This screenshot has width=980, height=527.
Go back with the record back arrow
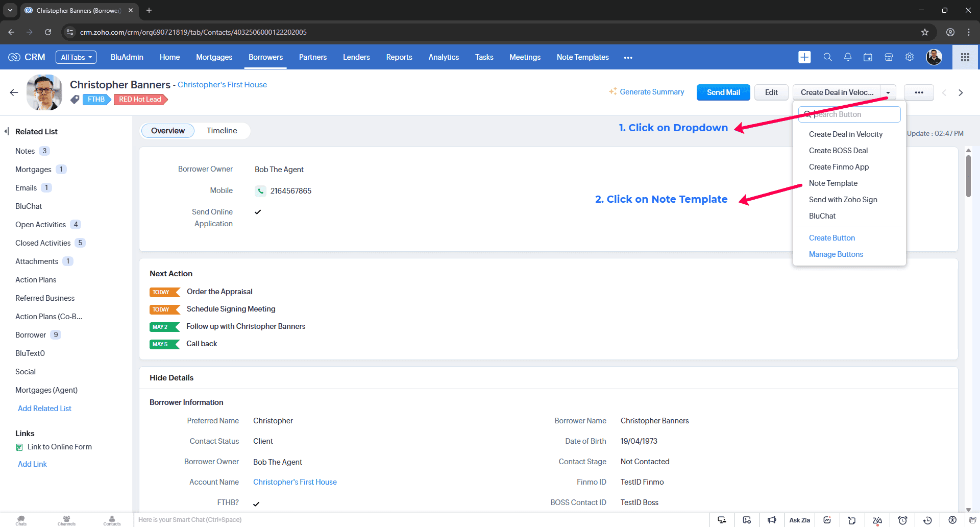click(14, 92)
